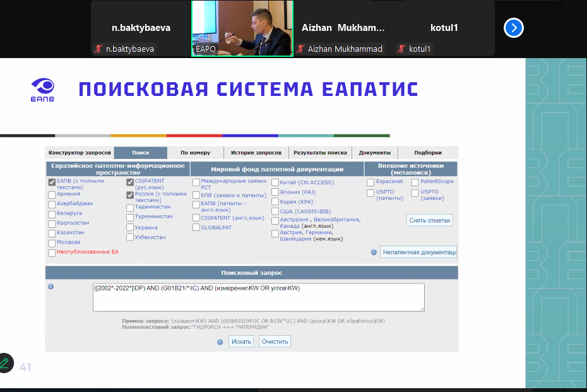Image resolution: width=587 pixels, height=392 pixels.
Task: Click the muted microphone icon for kotul1
Action: [x=402, y=49]
